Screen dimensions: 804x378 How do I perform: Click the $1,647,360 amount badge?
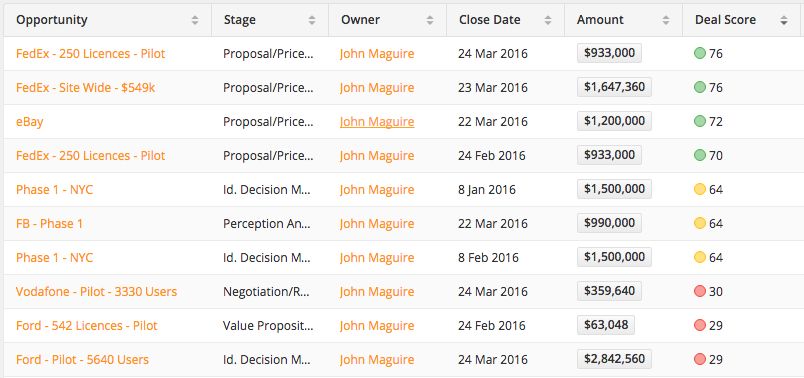pyautogui.click(x=614, y=87)
